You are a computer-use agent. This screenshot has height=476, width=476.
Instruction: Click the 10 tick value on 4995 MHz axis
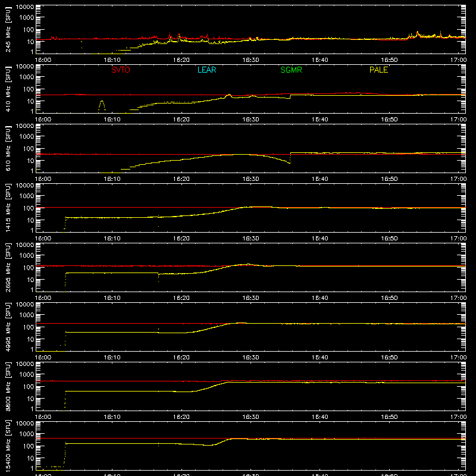pyautogui.click(x=30, y=339)
